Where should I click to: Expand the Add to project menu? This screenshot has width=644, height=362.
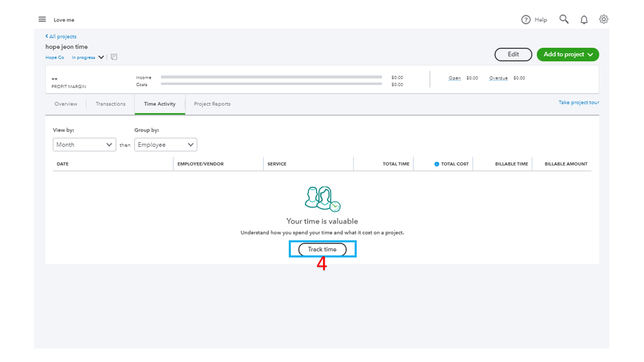[x=567, y=54]
